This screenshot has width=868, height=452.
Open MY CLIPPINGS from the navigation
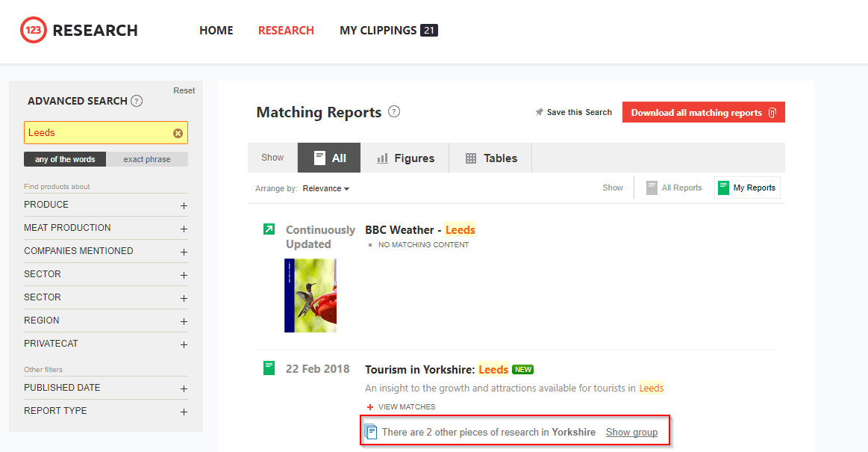pos(379,30)
